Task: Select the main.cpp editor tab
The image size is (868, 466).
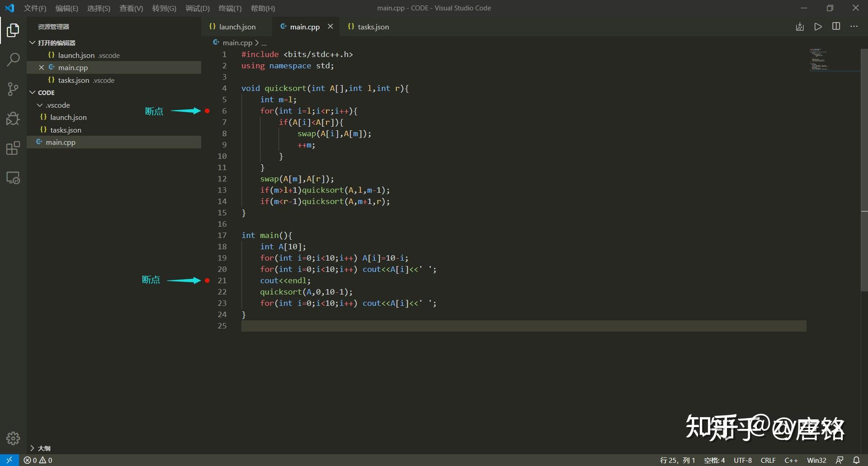Action: click(305, 27)
